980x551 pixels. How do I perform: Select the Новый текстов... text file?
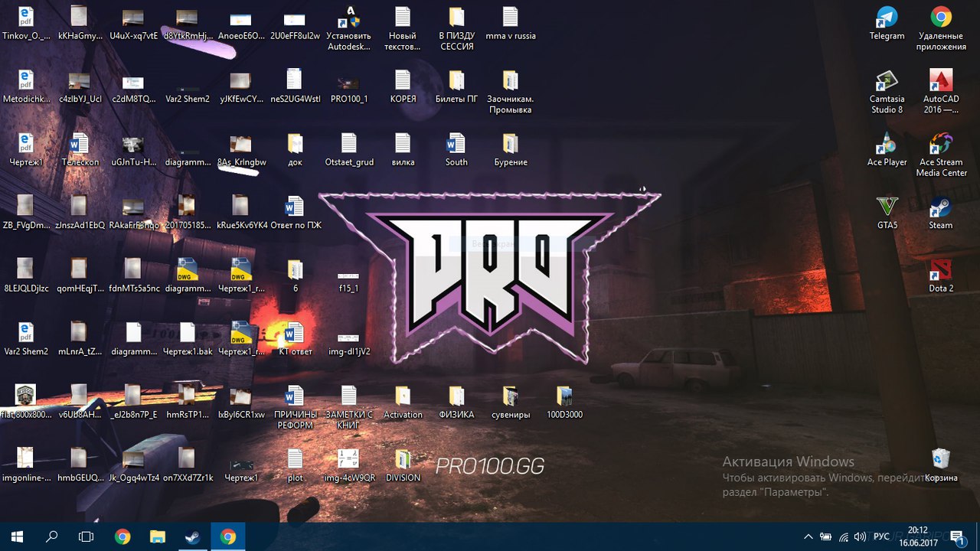403,29
